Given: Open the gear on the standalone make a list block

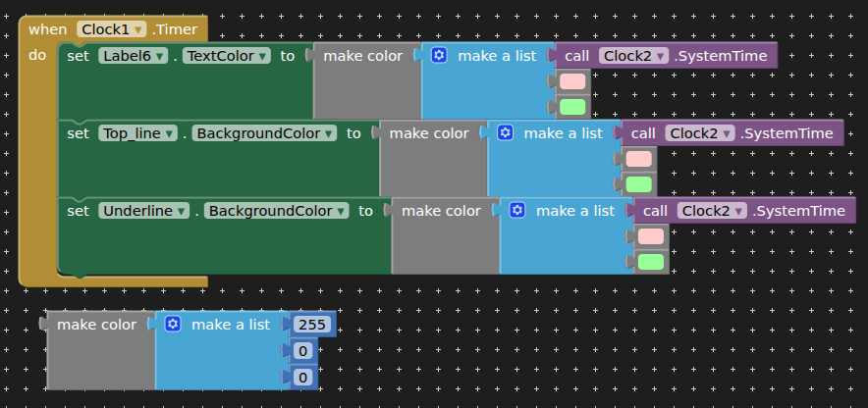Looking at the screenshot, I should 173,325.
